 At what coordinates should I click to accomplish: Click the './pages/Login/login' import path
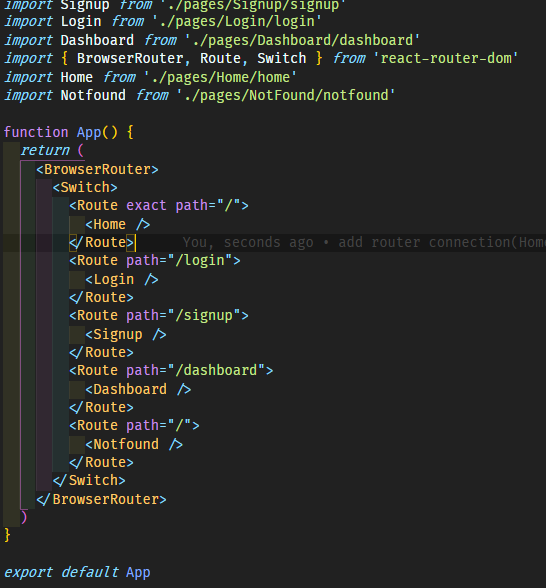[x=237, y=21]
